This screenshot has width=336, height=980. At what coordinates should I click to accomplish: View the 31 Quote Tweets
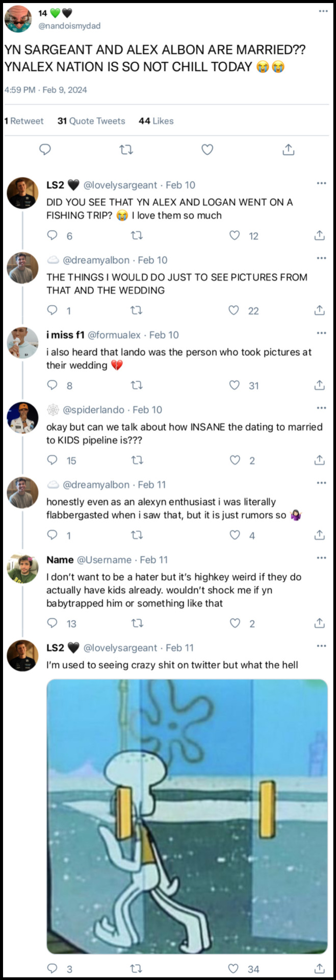91,121
